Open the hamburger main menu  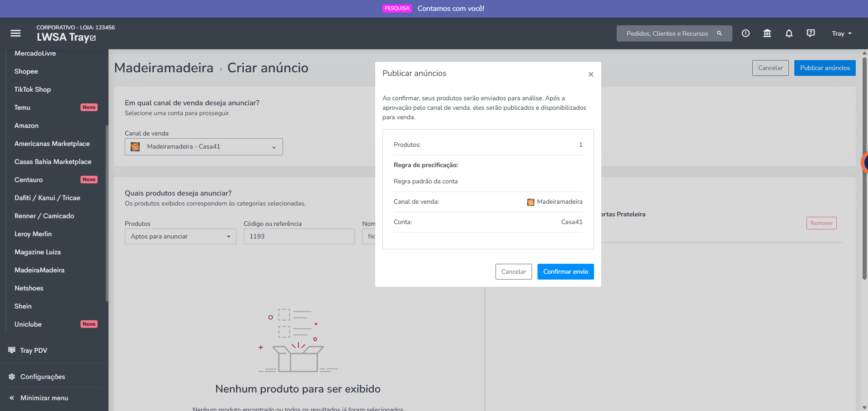16,33
